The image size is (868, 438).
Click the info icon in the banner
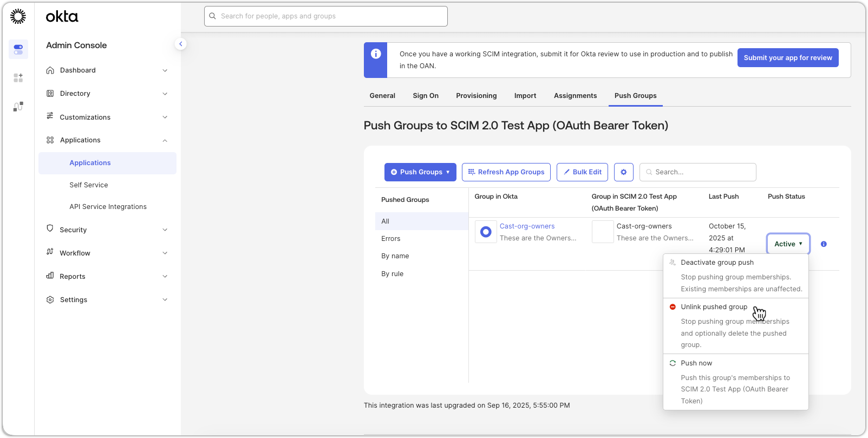point(376,54)
